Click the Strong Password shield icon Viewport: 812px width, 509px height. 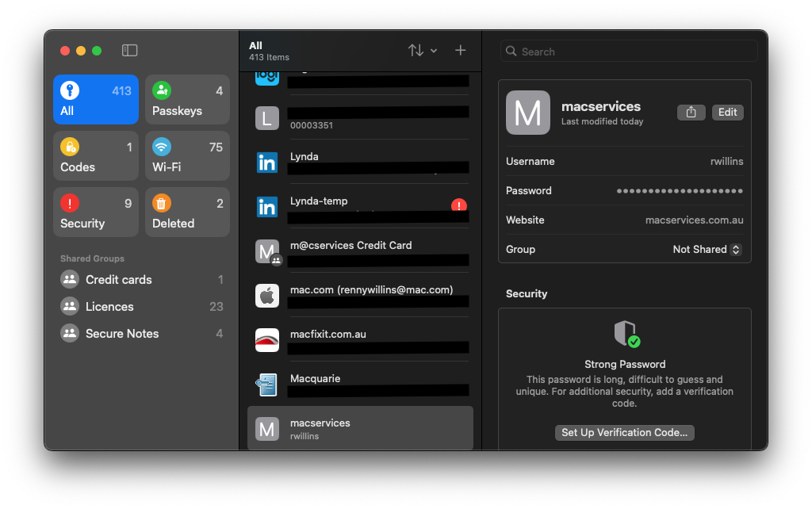[626, 334]
